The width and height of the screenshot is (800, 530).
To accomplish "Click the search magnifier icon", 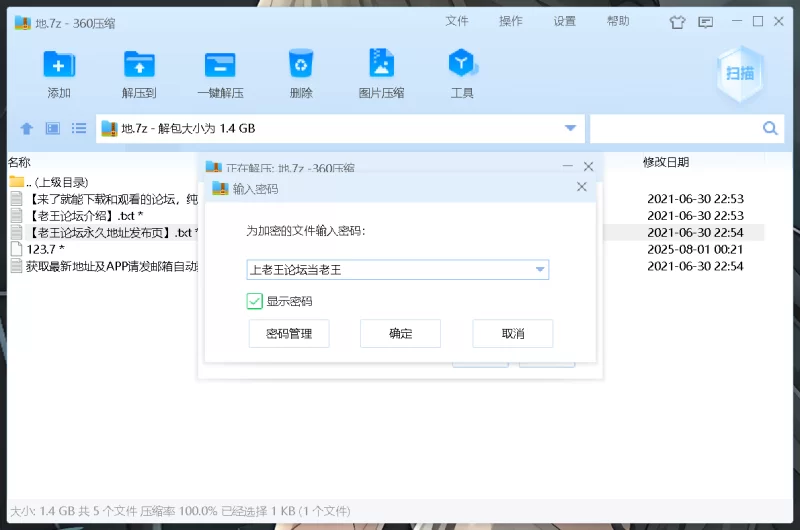I will click(770, 128).
